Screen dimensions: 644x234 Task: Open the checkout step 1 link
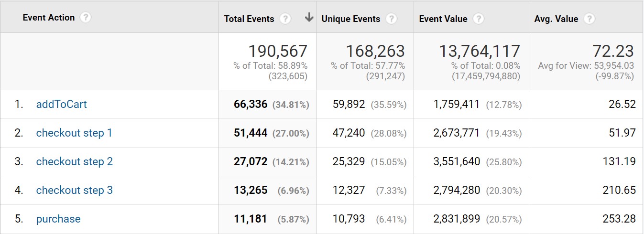pos(74,133)
